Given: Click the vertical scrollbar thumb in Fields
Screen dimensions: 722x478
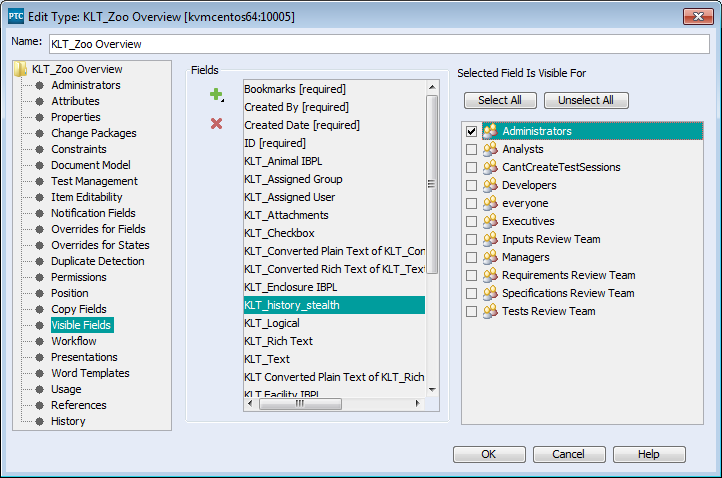Looking at the screenshot, I should pos(432,185).
